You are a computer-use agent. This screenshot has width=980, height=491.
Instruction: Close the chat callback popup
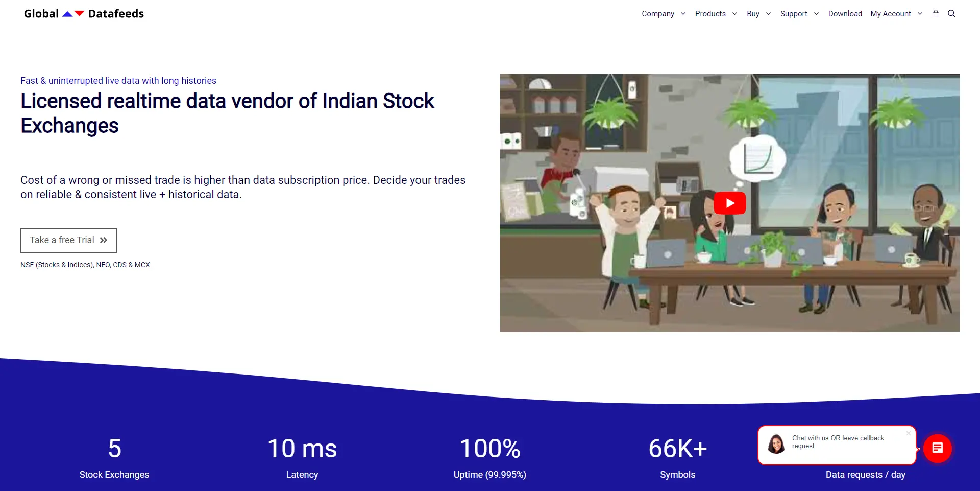tap(909, 433)
